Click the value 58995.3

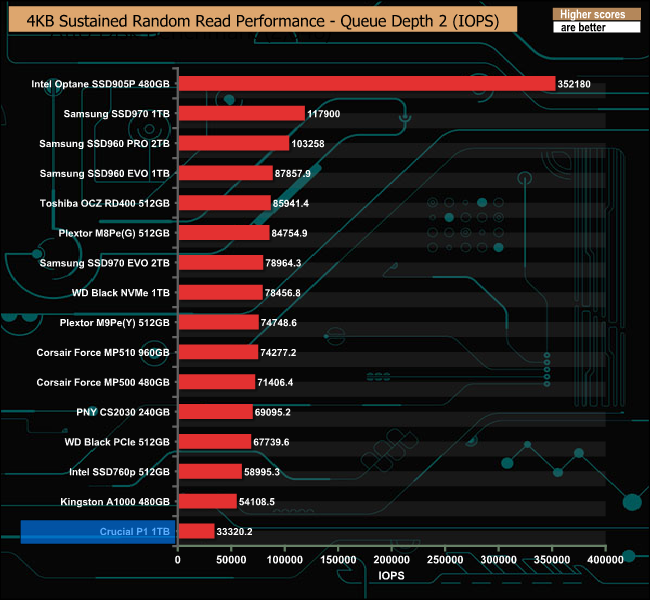[262, 472]
